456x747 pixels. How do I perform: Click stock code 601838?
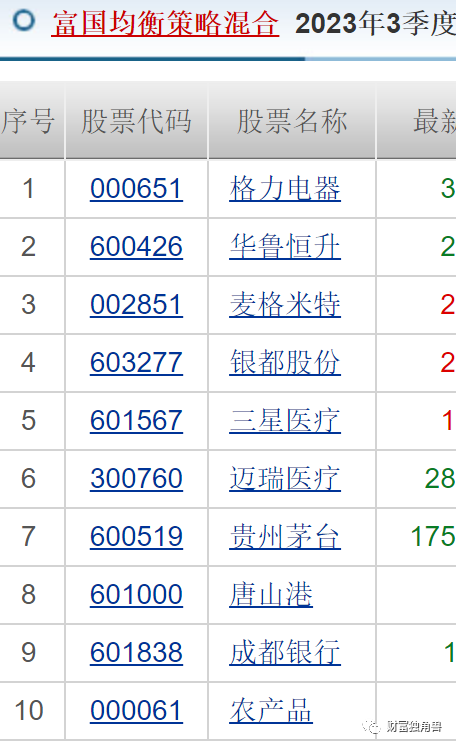coord(137,652)
